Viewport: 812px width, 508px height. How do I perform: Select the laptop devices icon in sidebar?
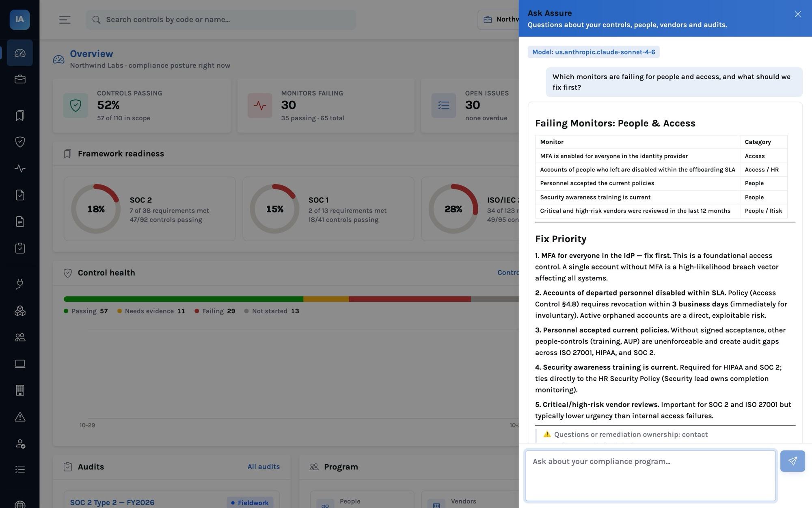point(20,364)
